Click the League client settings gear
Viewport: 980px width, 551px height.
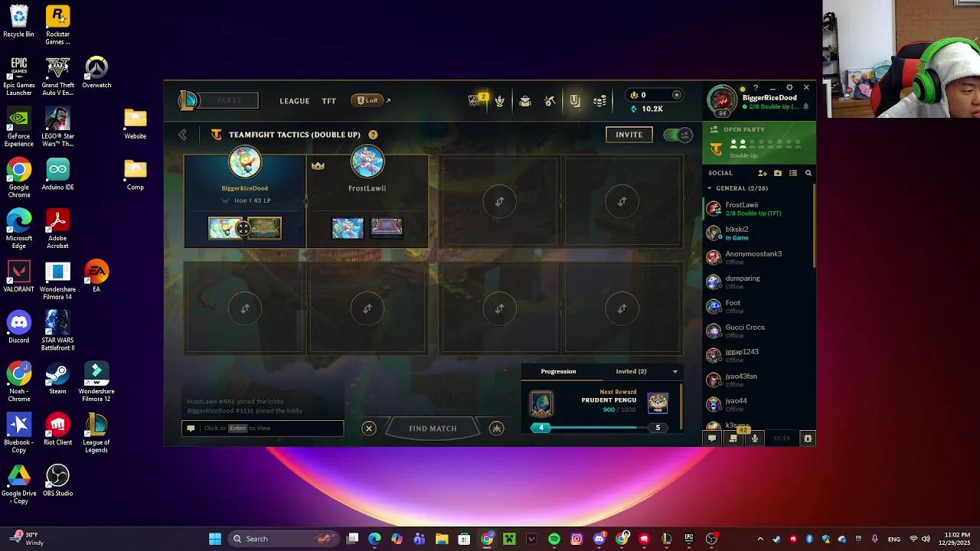[x=789, y=88]
